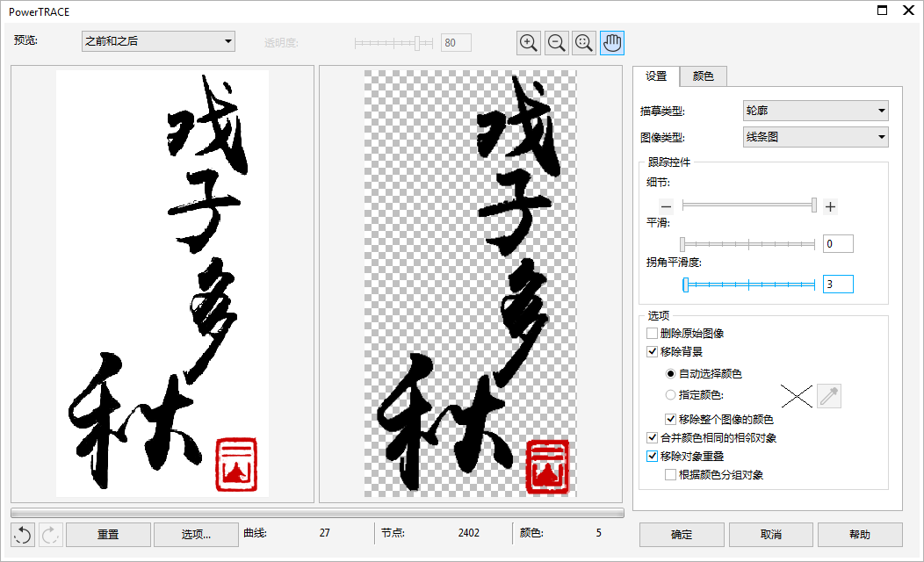The width and height of the screenshot is (924, 562).
Task: Click the plus icon to increase 细节
Action: tap(829, 205)
